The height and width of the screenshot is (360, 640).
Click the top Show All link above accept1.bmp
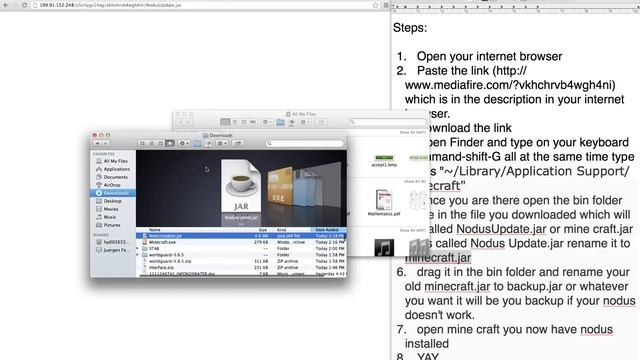coord(413,133)
